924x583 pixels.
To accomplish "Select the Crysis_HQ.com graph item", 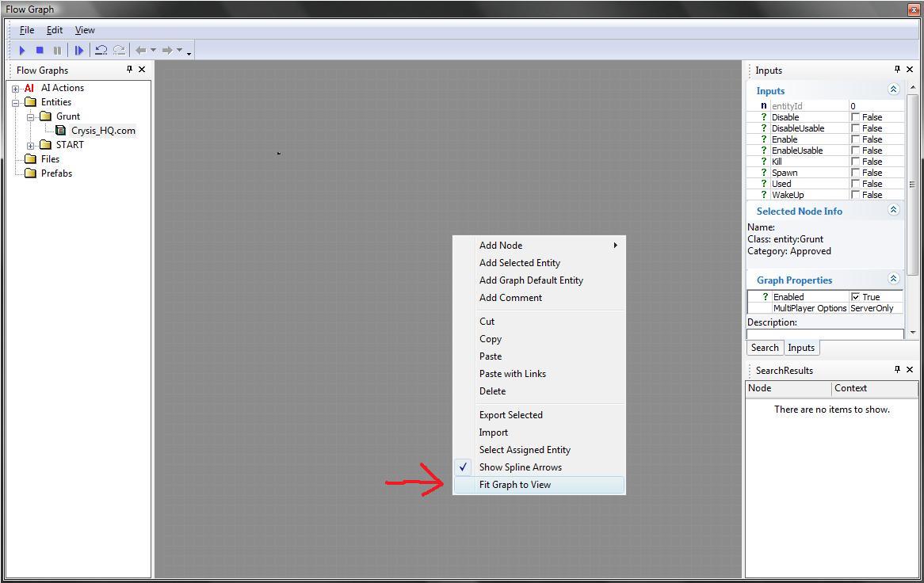I will (103, 131).
